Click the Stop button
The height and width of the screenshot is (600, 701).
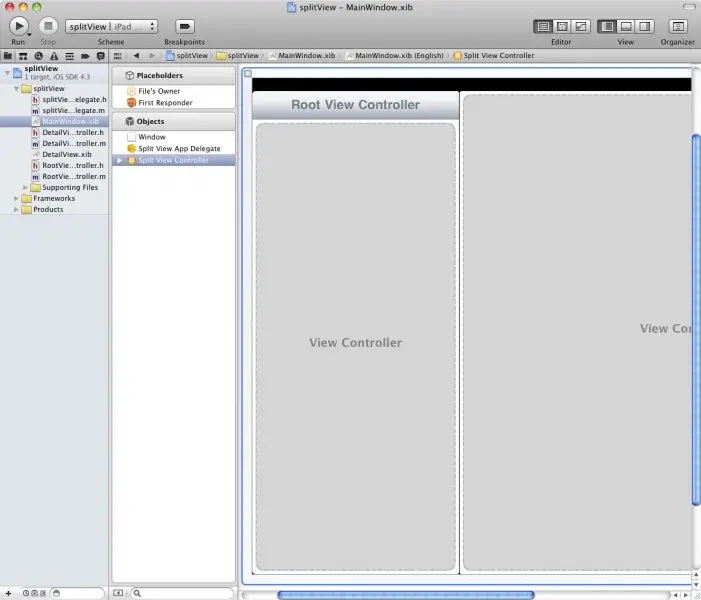click(48, 26)
